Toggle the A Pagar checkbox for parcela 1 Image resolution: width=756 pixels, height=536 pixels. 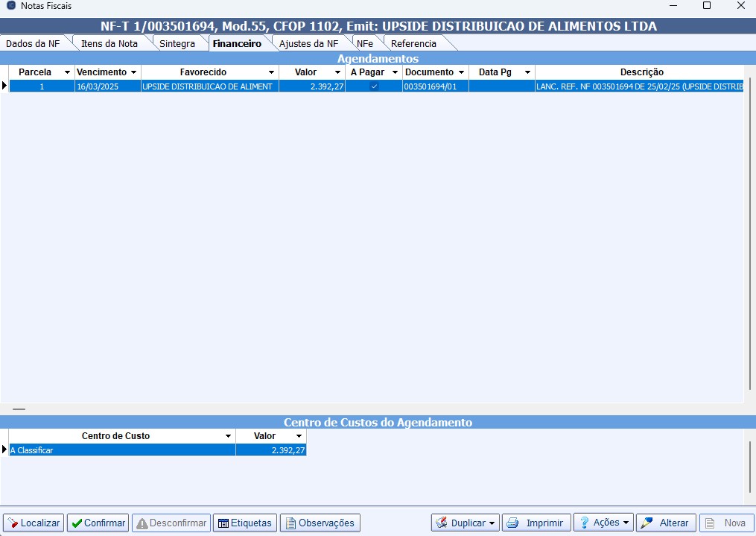coord(374,86)
